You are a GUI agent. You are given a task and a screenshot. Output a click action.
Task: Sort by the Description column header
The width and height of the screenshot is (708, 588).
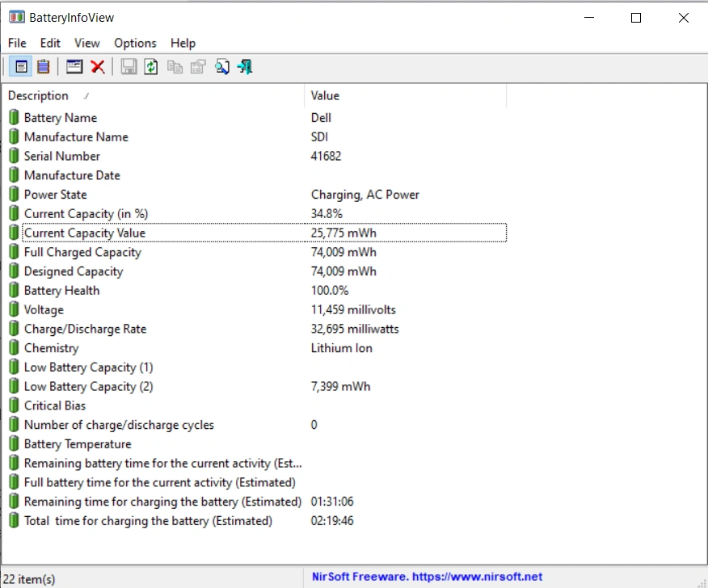point(154,95)
